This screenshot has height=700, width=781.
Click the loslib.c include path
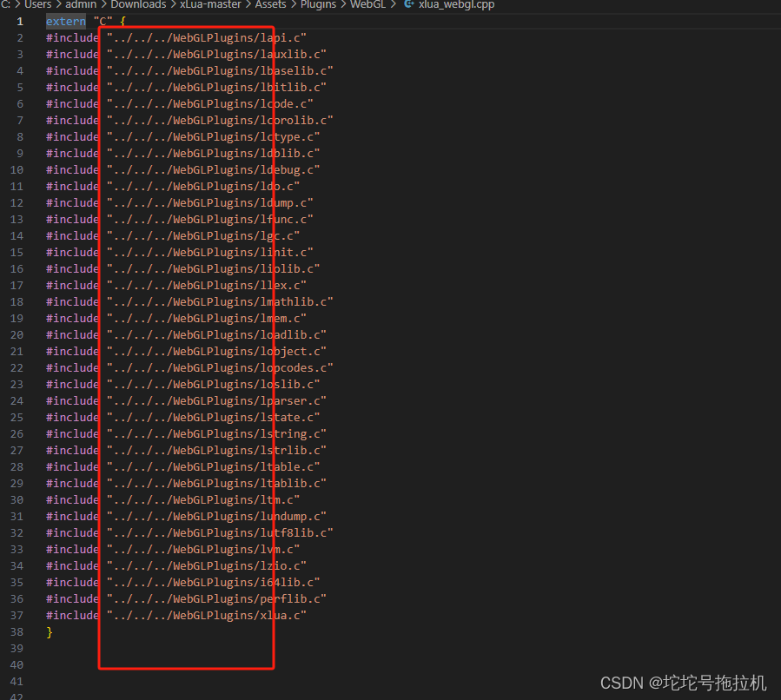(x=213, y=385)
